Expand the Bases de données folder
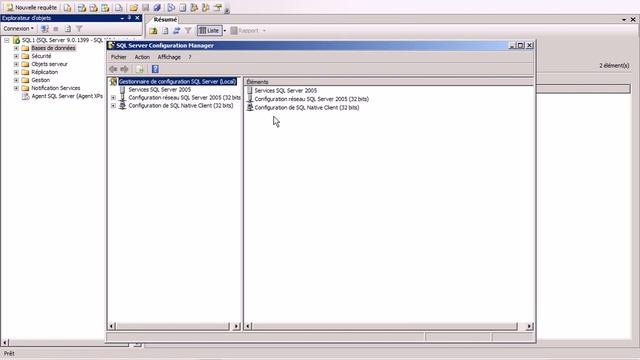Screen dimensions: 640x360 [16, 48]
